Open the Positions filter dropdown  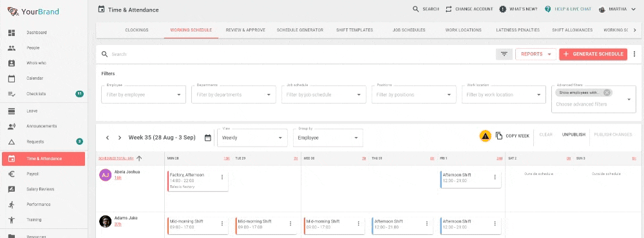414,95
